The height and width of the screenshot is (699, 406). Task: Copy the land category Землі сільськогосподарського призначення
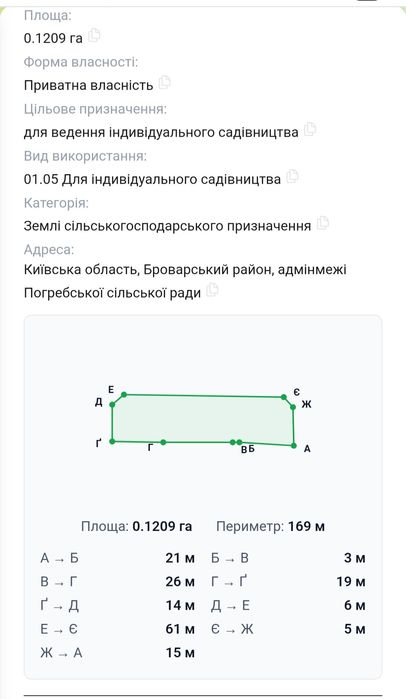(x=323, y=223)
